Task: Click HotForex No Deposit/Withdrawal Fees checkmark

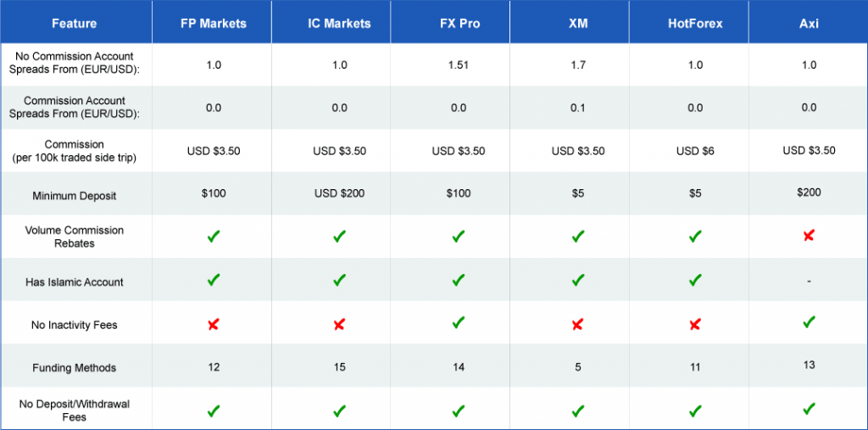Action: click(695, 410)
